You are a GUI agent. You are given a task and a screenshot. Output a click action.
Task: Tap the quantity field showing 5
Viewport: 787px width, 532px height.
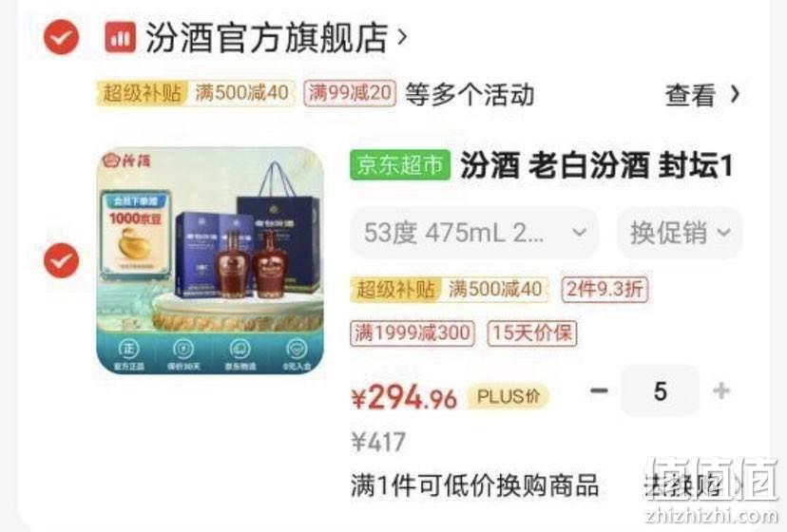tap(661, 390)
